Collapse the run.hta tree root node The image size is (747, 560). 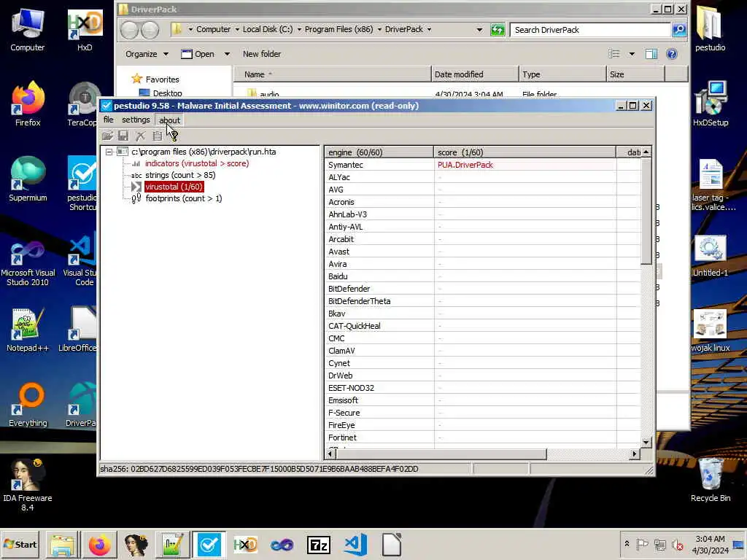[x=109, y=152]
